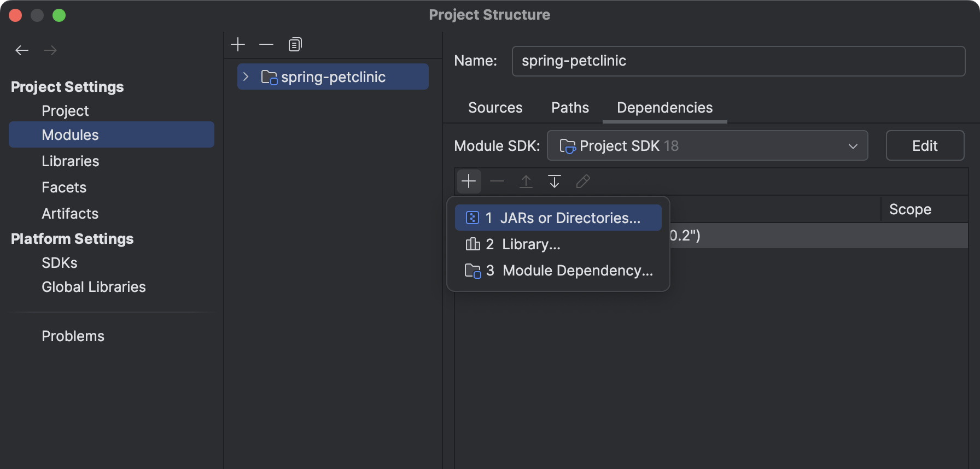Click the edit dependency pencil icon
This screenshot has height=469, width=980.
[x=583, y=181]
